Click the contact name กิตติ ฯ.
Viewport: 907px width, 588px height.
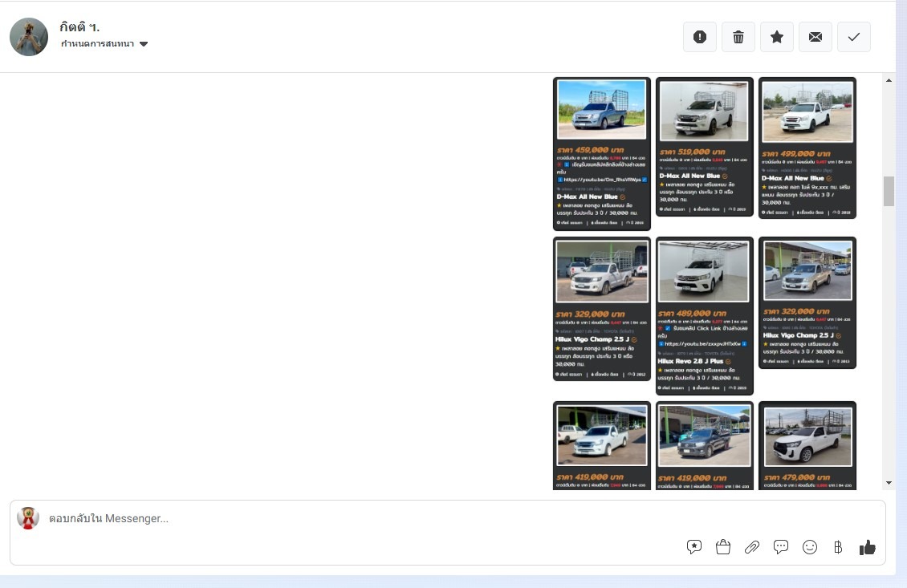[x=79, y=26]
